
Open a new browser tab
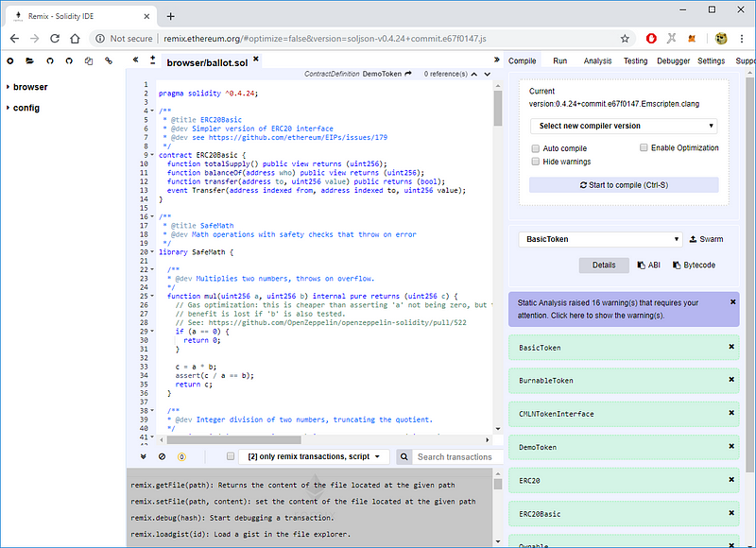[x=171, y=16]
